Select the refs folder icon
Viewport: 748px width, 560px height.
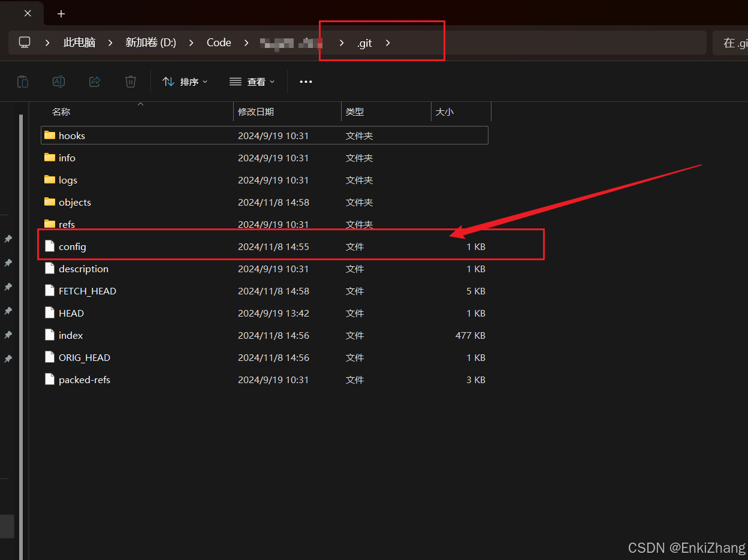click(x=50, y=224)
